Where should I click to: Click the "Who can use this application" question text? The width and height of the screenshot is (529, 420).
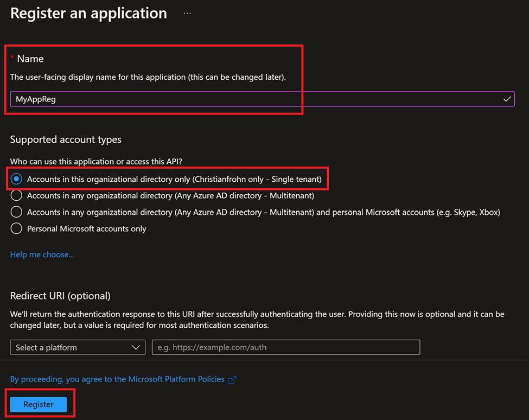click(97, 161)
